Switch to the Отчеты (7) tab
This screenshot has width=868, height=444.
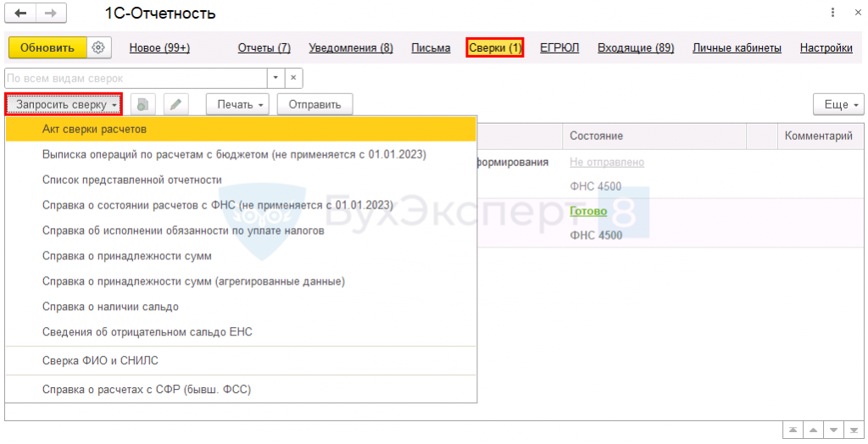click(x=264, y=48)
